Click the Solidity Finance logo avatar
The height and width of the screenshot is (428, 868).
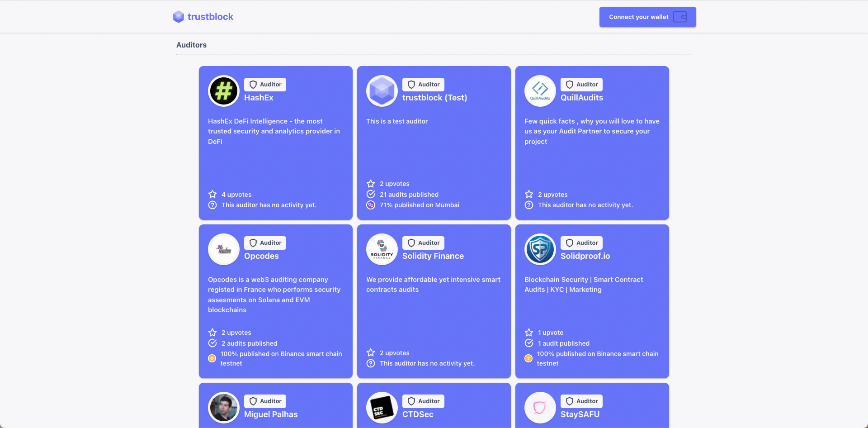(382, 249)
